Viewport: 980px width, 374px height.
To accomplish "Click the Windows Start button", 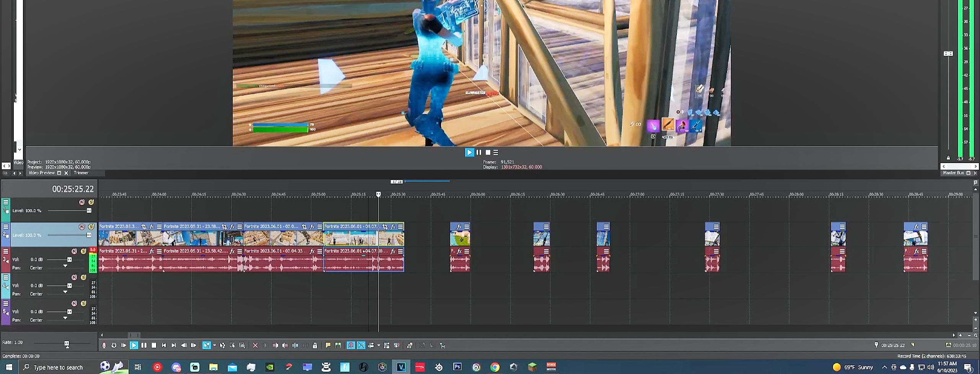I will point(9,367).
